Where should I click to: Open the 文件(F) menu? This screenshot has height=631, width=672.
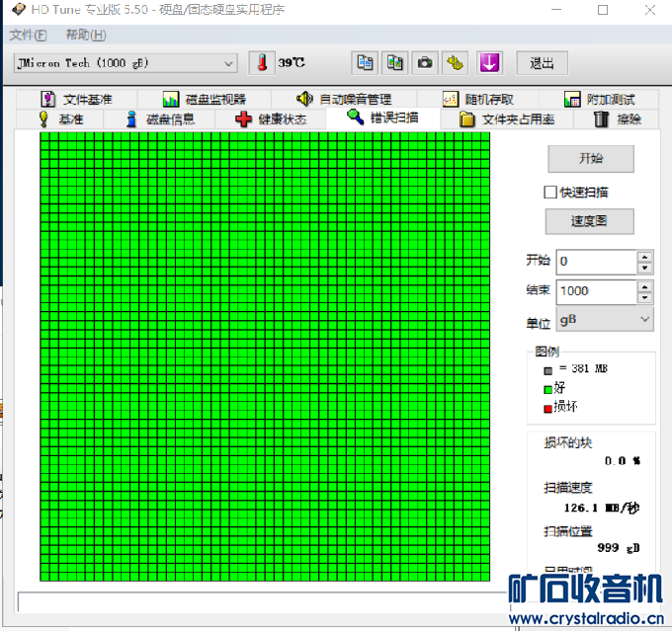pyautogui.click(x=29, y=36)
